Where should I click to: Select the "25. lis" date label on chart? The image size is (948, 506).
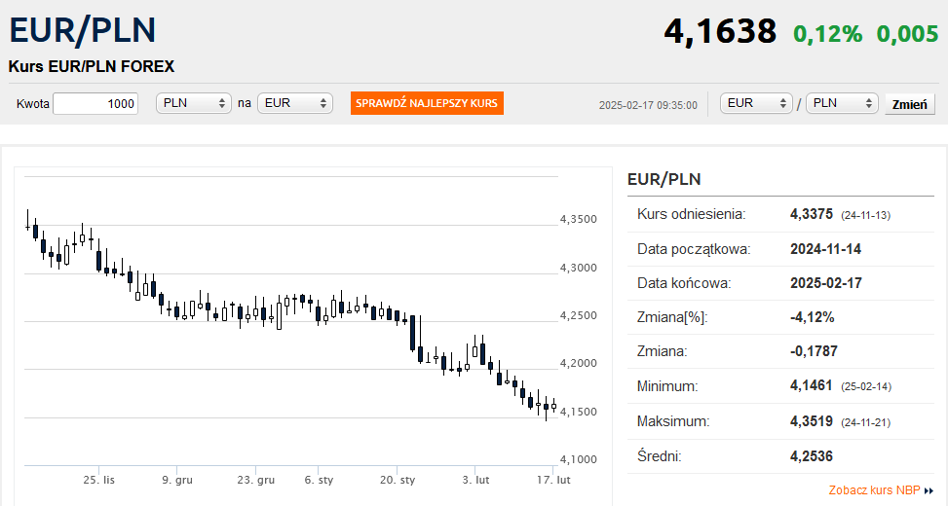coord(99,480)
